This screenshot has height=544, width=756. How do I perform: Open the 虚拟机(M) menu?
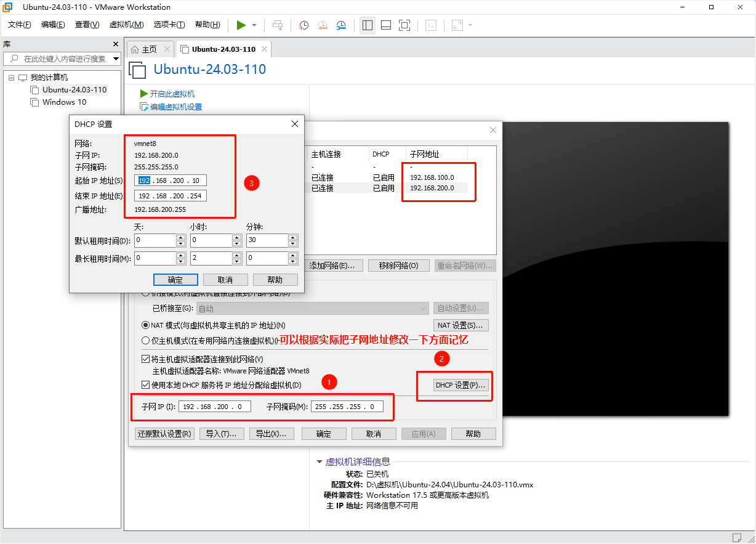tap(126, 25)
